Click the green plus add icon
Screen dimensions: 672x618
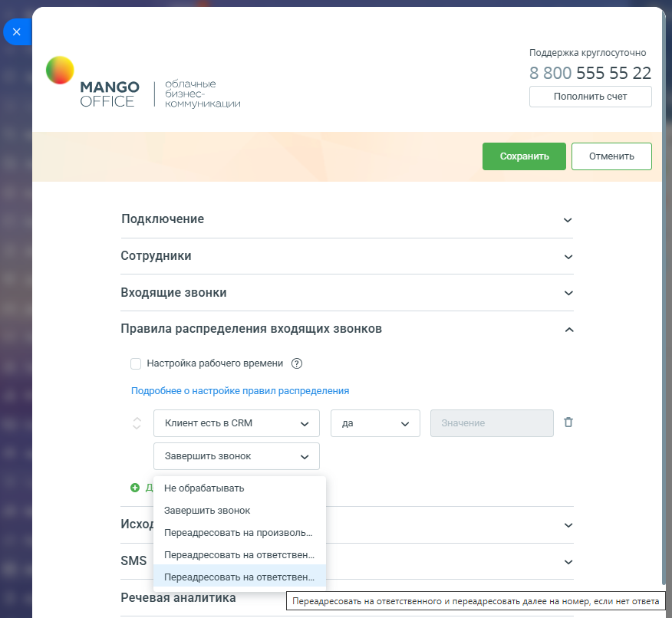click(135, 488)
